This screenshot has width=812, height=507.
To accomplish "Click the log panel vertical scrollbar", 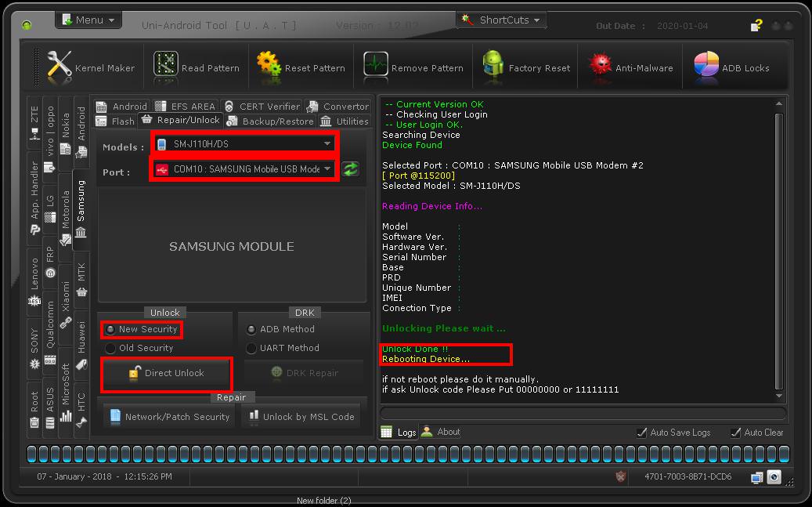I will [778, 251].
